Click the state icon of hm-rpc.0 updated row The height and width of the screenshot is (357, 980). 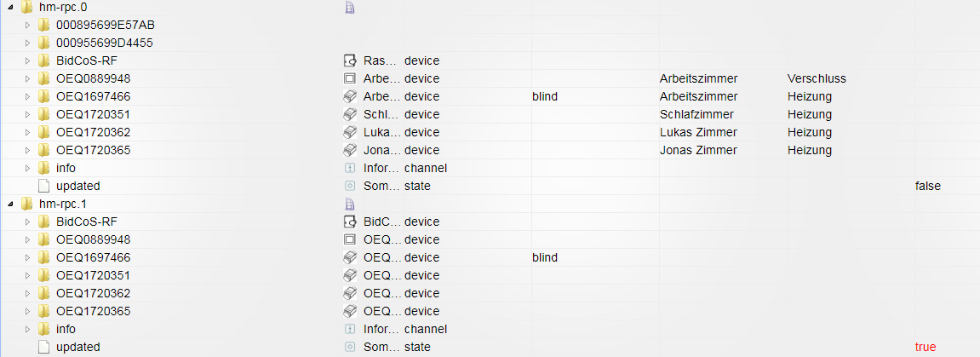point(349,187)
